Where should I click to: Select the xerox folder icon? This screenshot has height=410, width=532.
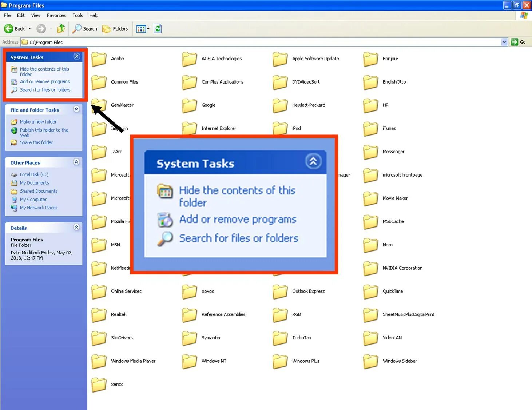[99, 385]
